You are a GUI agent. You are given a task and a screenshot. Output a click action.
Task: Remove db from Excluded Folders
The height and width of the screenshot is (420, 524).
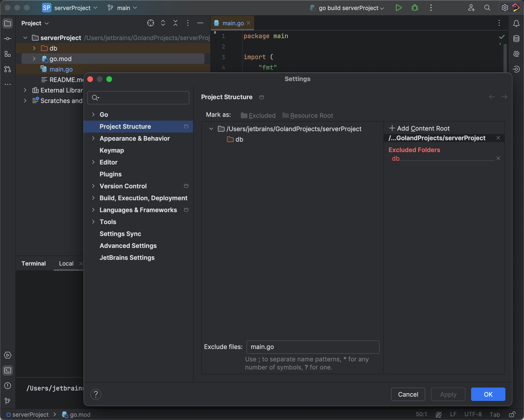point(498,159)
